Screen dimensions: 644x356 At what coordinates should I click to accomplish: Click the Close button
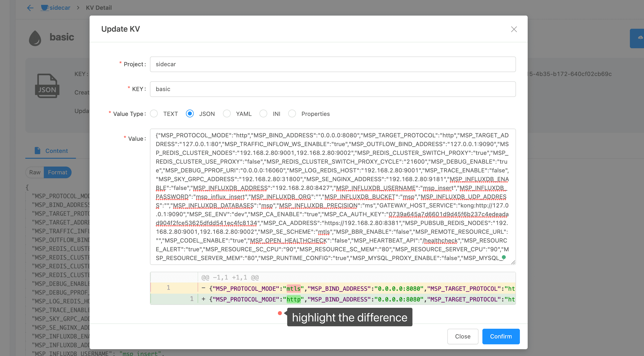(x=462, y=337)
